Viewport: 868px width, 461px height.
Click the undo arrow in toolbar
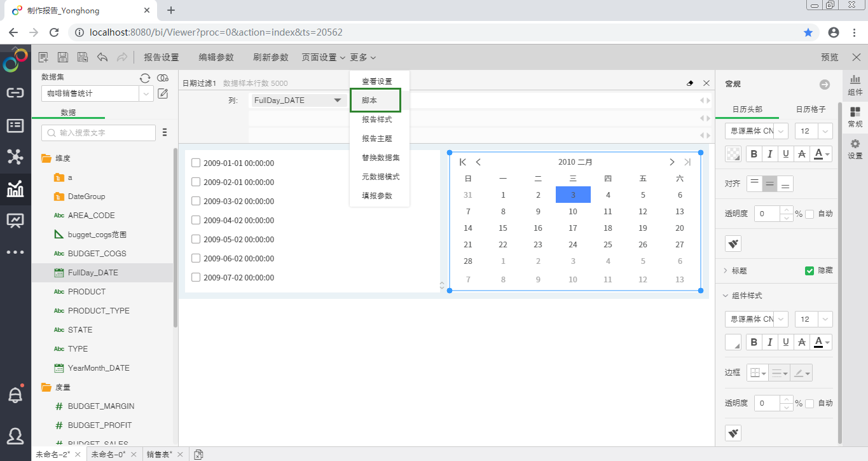pos(102,57)
